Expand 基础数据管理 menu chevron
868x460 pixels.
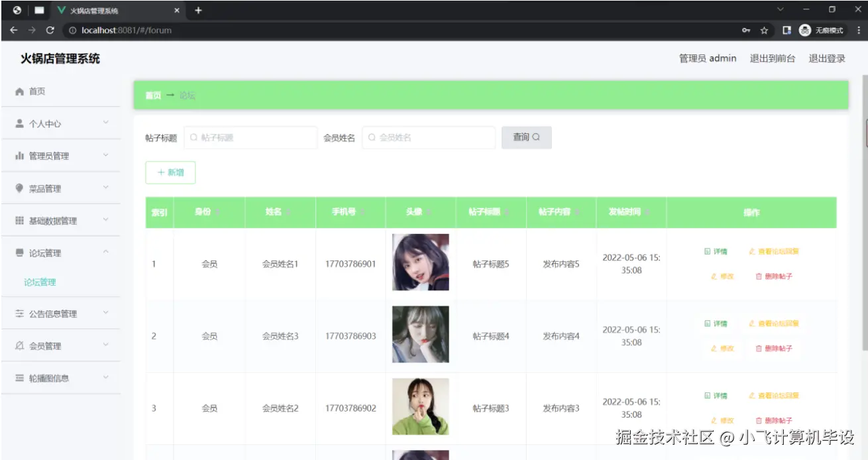click(x=106, y=220)
